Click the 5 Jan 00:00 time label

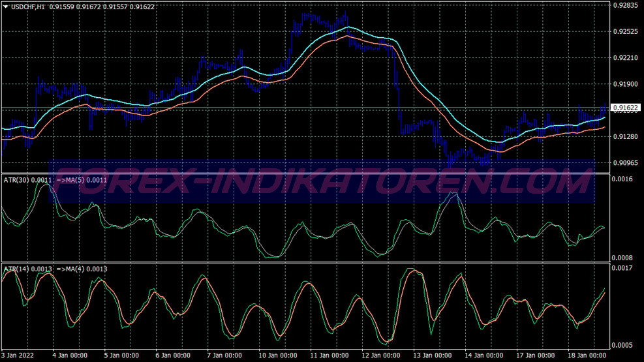[x=121, y=355]
